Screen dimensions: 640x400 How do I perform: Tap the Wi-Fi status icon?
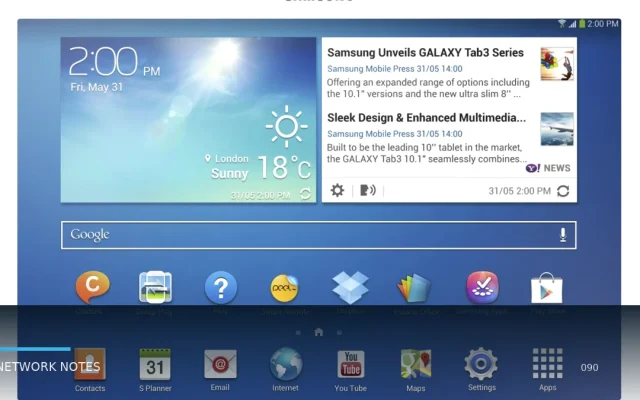(562, 24)
